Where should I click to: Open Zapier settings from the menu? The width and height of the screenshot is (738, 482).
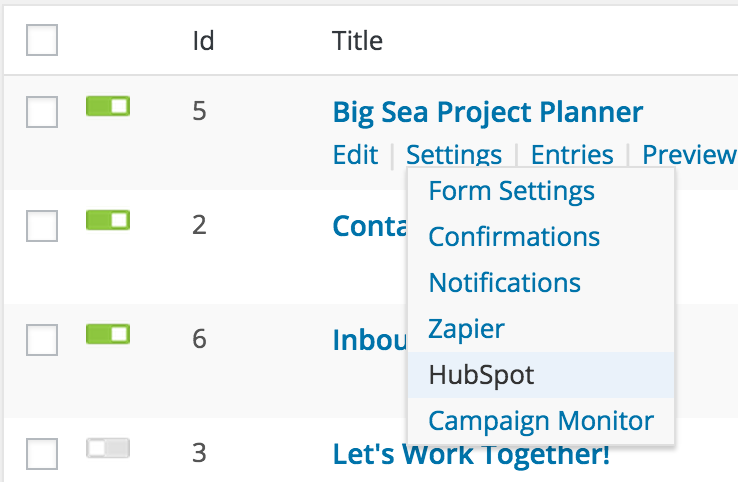[x=466, y=329]
